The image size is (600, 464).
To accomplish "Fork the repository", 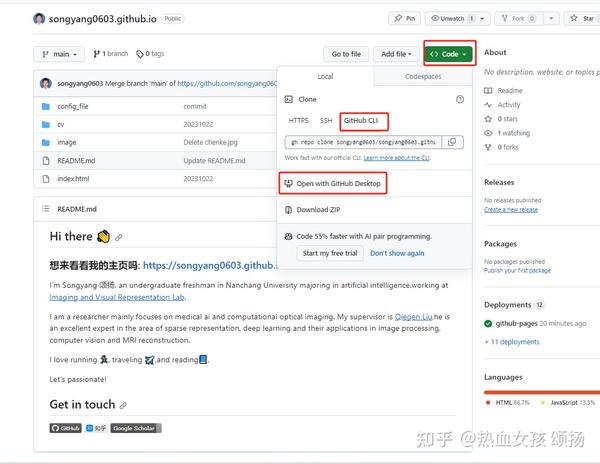I will tap(518, 18).
